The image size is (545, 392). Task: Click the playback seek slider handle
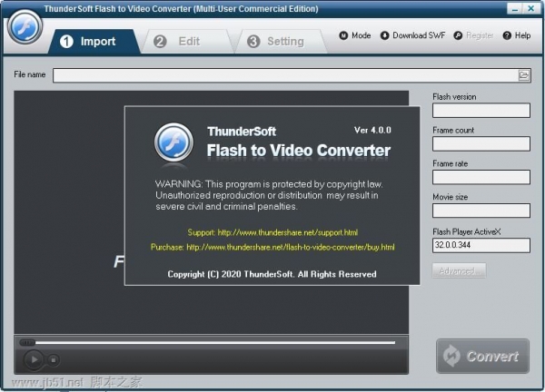click(27, 343)
